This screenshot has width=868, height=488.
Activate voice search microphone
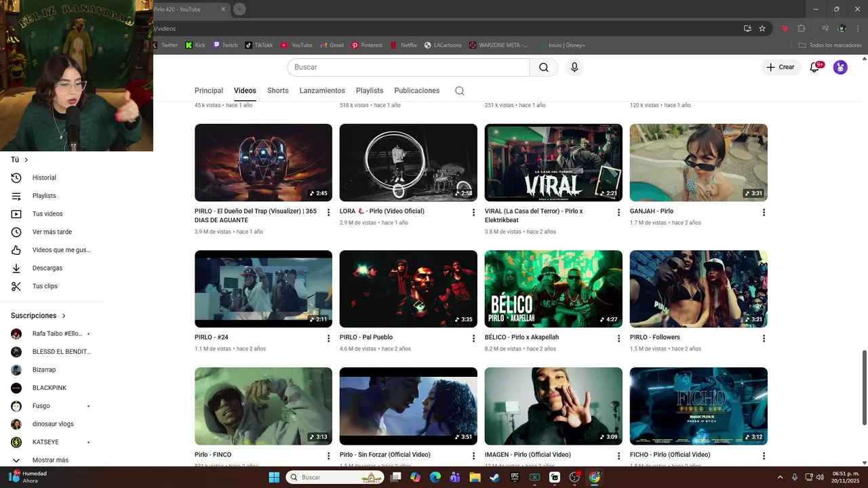(574, 67)
